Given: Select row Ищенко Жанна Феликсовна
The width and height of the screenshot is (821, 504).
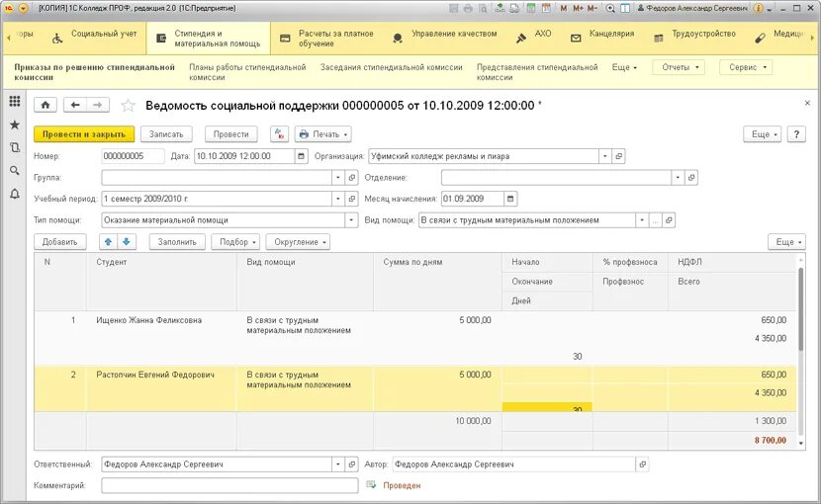Looking at the screenshot, I should click(x=416, y=338).
